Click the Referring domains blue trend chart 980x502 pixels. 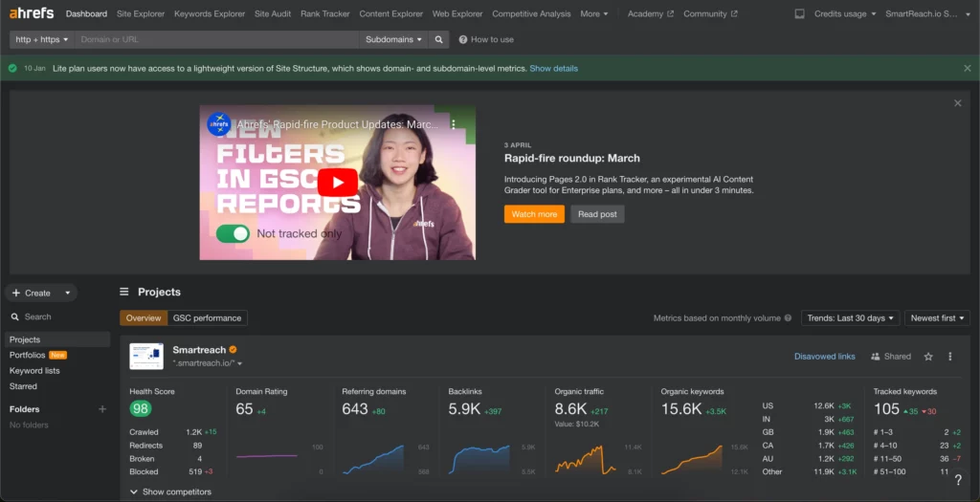pos(373,460)
